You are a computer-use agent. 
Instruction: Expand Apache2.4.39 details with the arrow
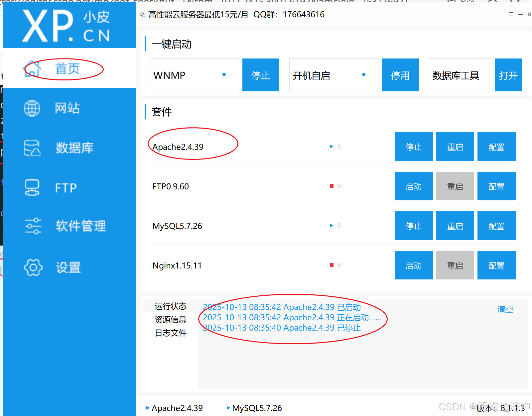(331, 146)
